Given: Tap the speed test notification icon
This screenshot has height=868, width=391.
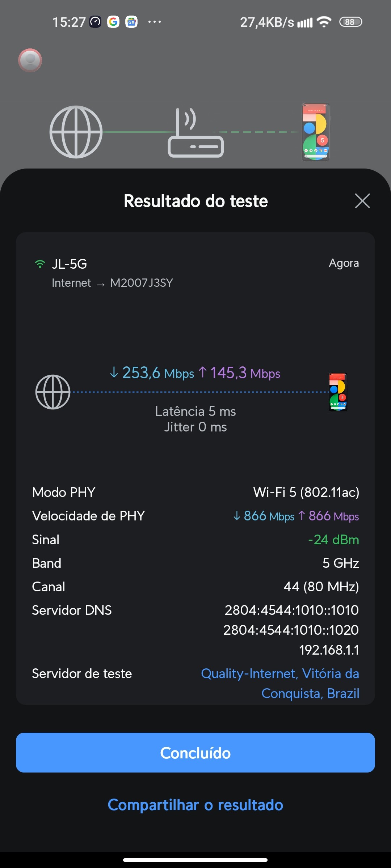Looking at the screenshot, I should click(96, 22).
